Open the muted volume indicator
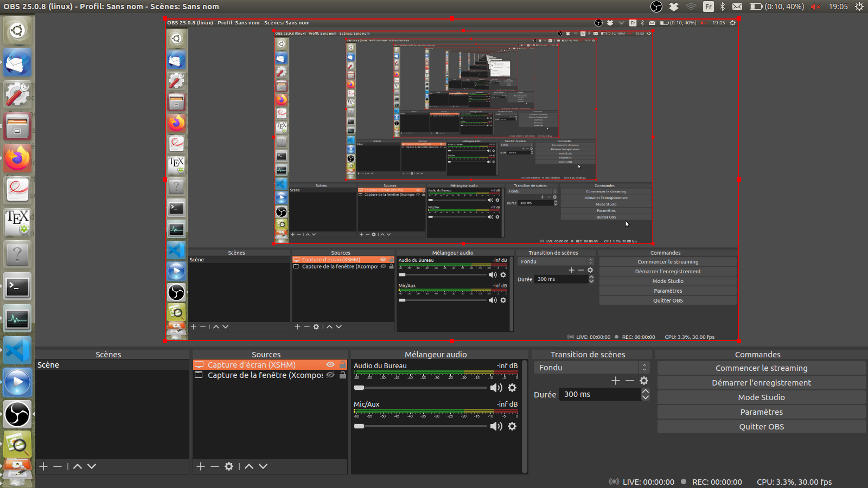Viewport: 868px width, 488px height. click(815, 7)
